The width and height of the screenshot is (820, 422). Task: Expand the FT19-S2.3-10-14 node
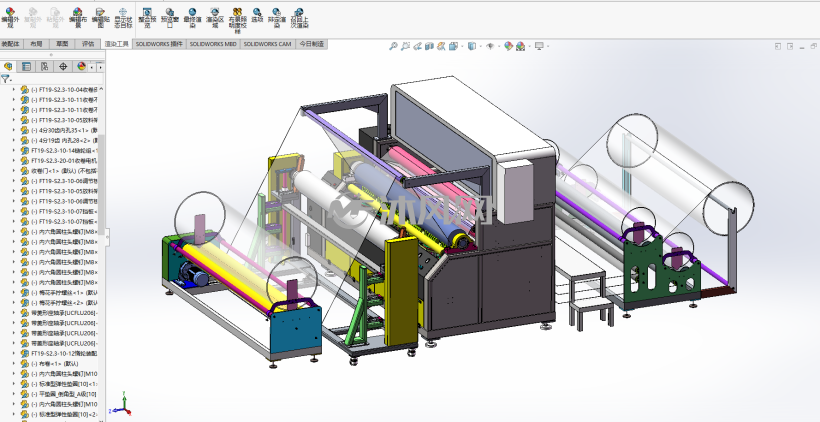[x=14, y=151]
